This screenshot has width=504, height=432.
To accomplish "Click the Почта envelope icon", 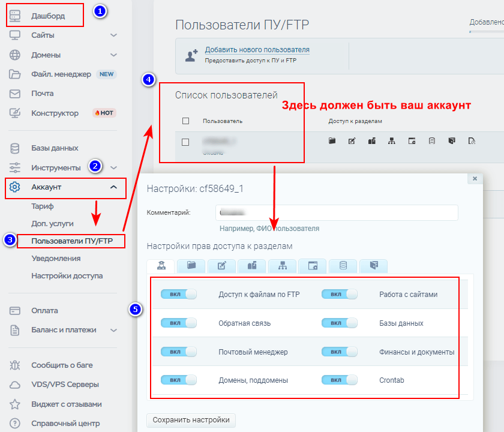I will click(x=15, y=94).
